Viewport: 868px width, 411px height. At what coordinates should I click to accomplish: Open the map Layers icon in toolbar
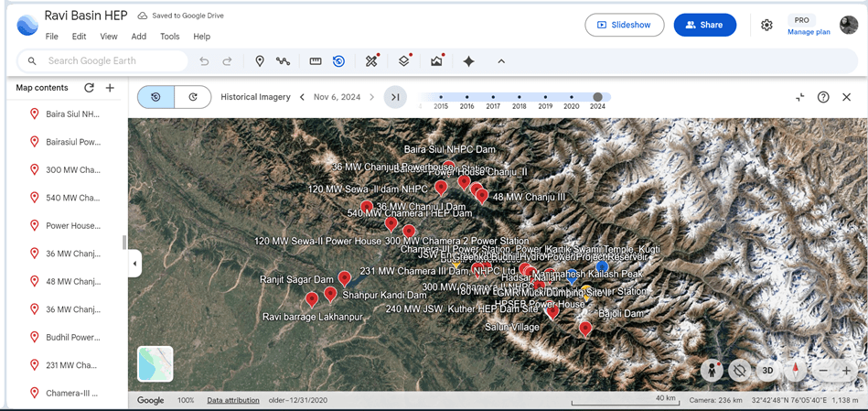tap(403, 61)
